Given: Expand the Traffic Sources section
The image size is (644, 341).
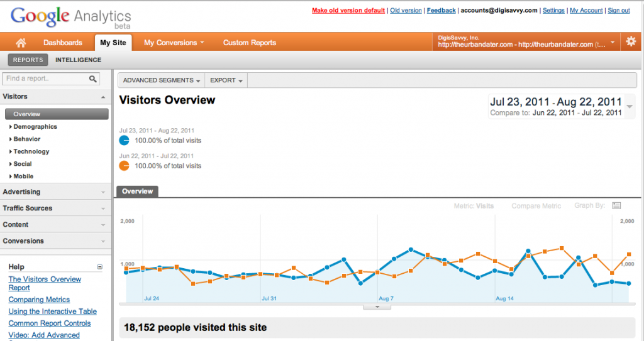Looking at the screenshot, I should (x=103, y=208).
